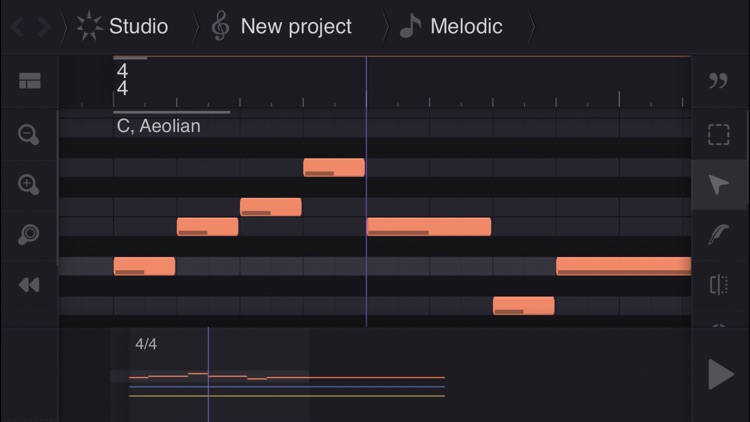The height and width of the screenshot is (422, 750).
Task: Pick the feather pen draw tool
Action: pos(718,234)
